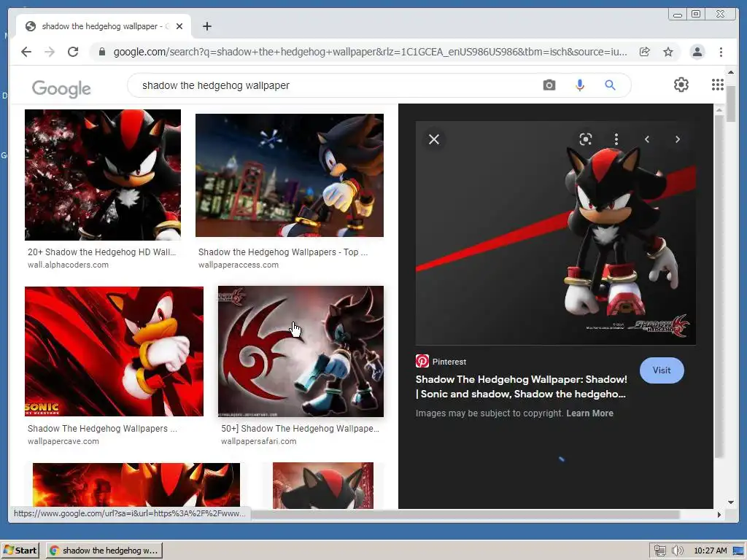Show the previous image in preview

646,139
